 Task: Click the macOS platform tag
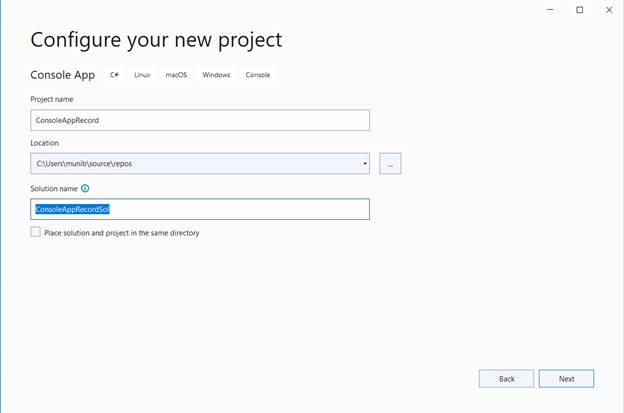176,75
